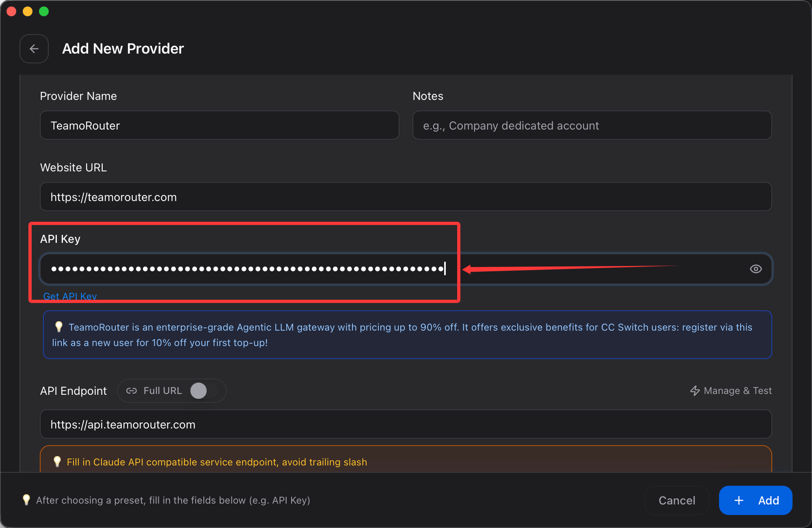This screenshot has height=528, width=812.
Task: Click the Claude API endpoint hint text
Action: pos(217,462)
